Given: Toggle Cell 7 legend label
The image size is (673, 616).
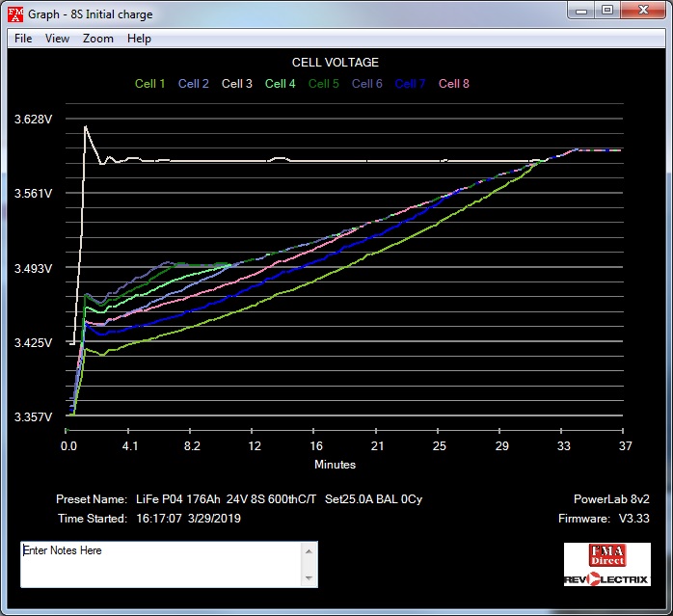Looking at the screenshot, I should (x=410, y=84).
